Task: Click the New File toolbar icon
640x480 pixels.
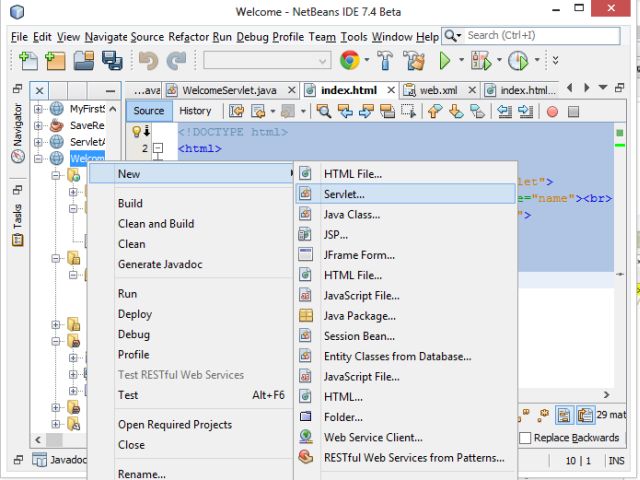Action: 28,61
